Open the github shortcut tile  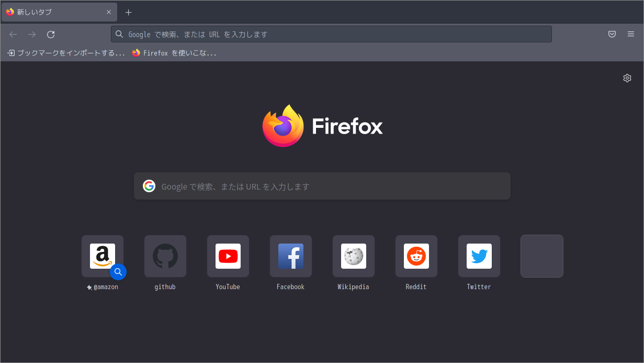click(165, 256)
